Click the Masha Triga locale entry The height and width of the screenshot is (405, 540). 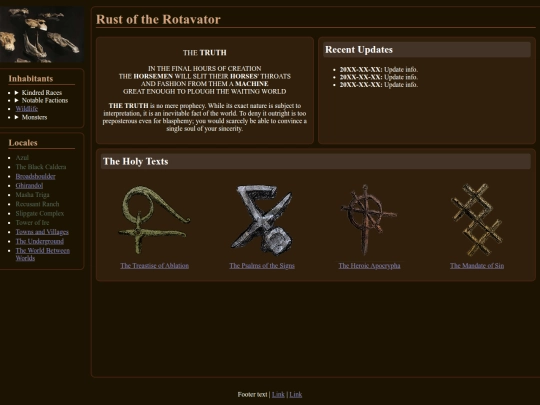coord(32,195)
